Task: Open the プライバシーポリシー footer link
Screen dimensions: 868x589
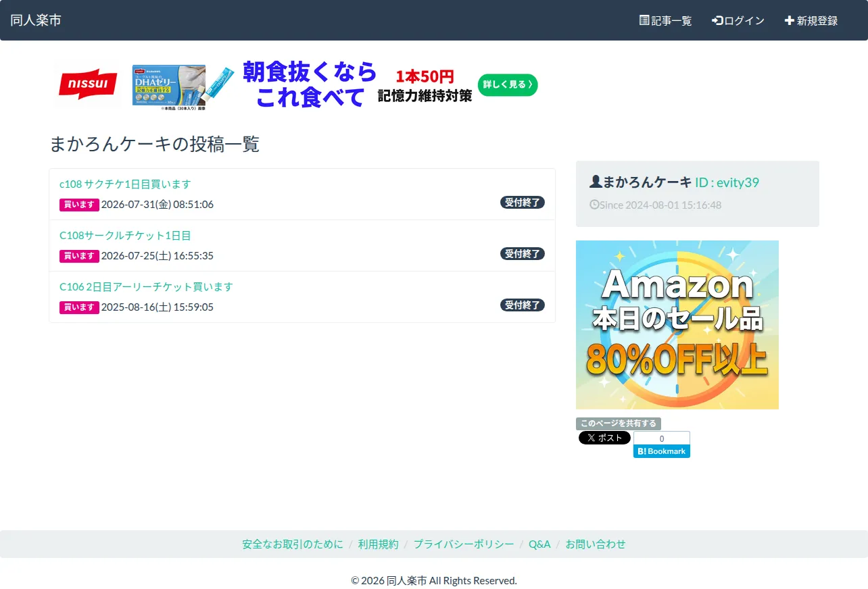Action: 464,544
